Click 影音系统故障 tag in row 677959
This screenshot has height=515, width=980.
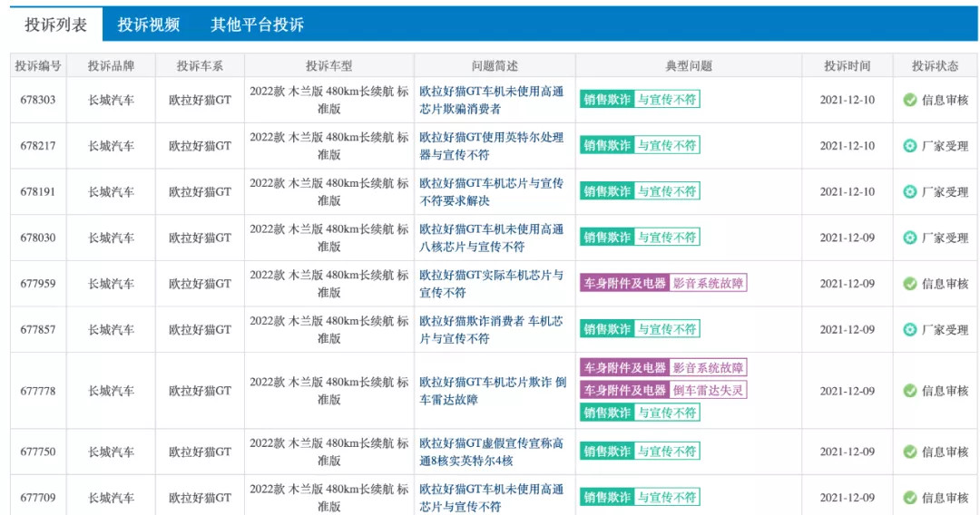tap(708, 283)
